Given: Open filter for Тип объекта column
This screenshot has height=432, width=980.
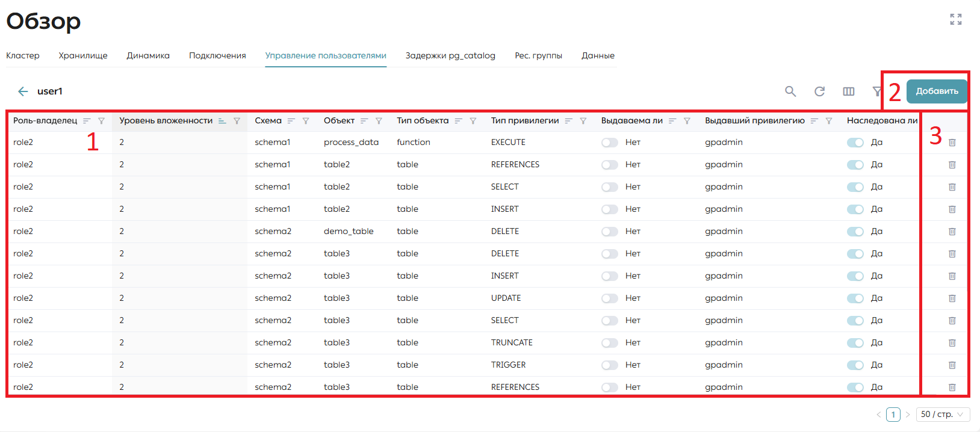Looking at the screenshot, I should (473, 121).
